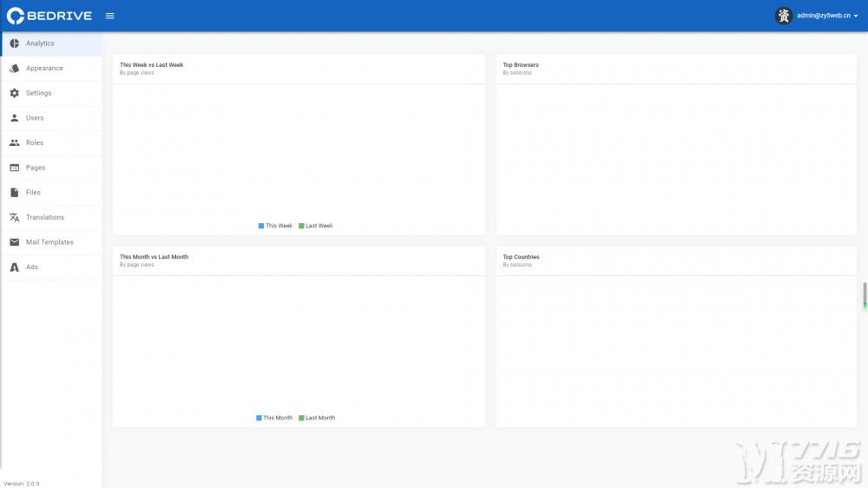Click the Settings gear icon
The image size is (868, 488).
15,93
